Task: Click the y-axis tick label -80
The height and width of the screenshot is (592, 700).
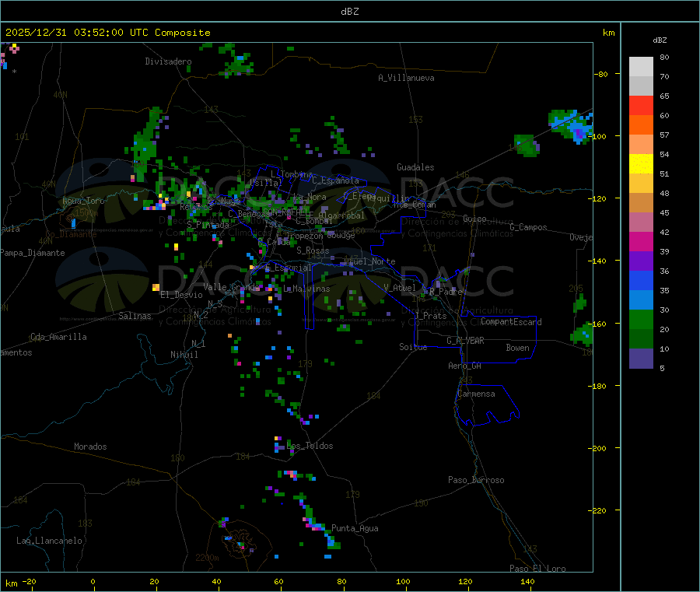Action: (600, 74)
